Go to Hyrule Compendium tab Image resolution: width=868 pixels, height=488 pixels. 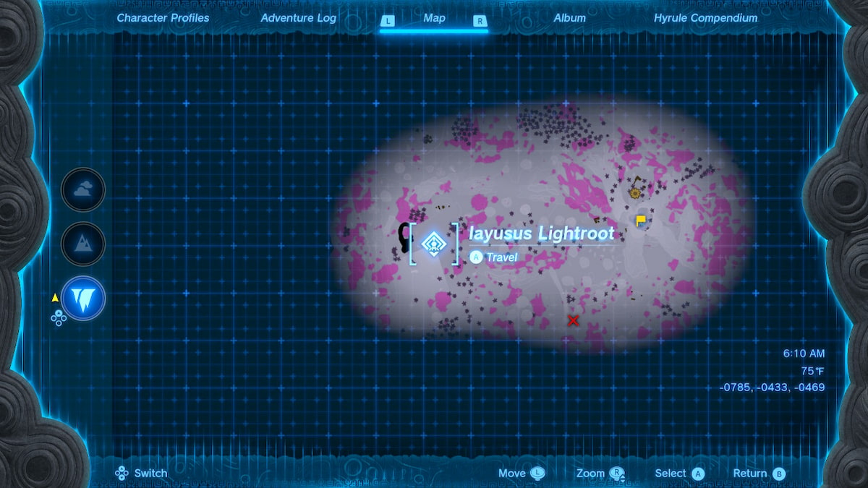(x=706, y=18)
